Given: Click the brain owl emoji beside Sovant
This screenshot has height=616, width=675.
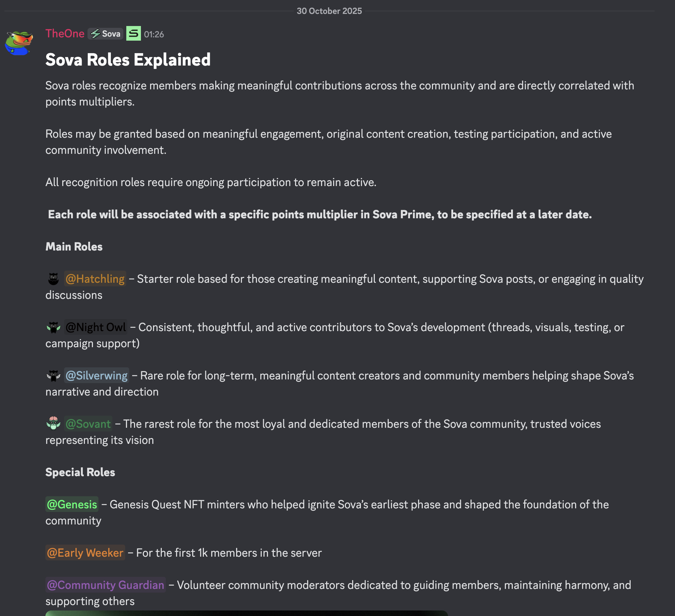Looking at the screenshot, I should [x=53, y=423].
